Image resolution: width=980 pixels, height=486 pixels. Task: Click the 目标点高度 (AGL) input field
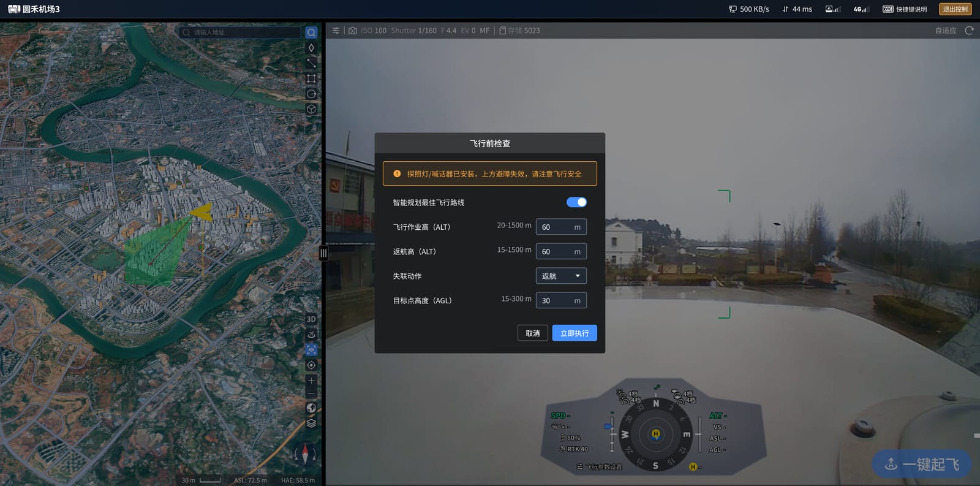coord(561,300)
